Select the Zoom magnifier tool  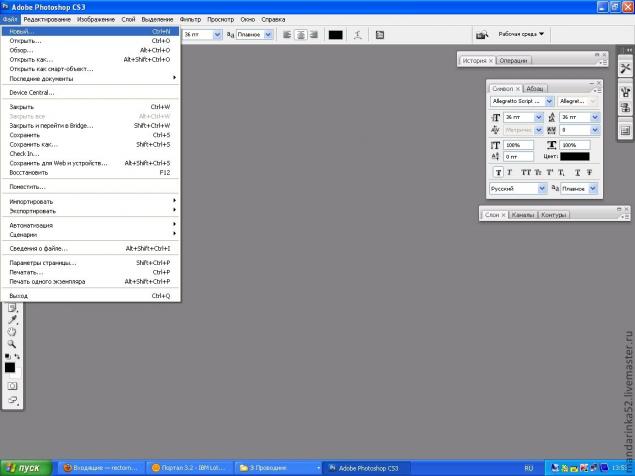click(12, 344)
